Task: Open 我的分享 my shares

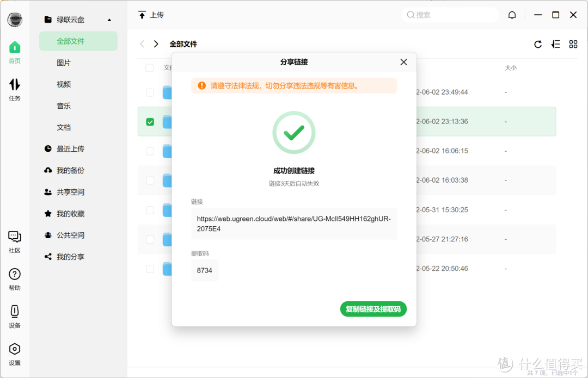Action: (x=64, y=257)
